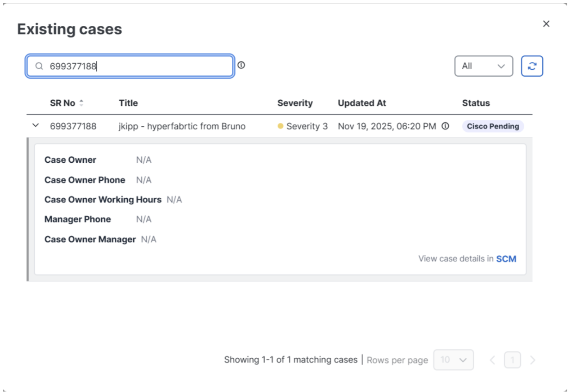Focus the case search input field
Viewport: 571px width, 392px height.
139,67
